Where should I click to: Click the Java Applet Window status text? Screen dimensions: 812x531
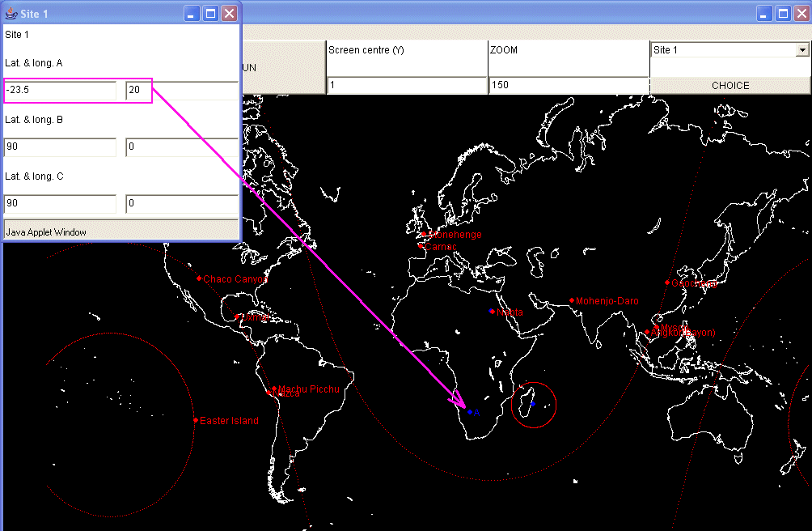pyautogui.click(x=46, y=232)
